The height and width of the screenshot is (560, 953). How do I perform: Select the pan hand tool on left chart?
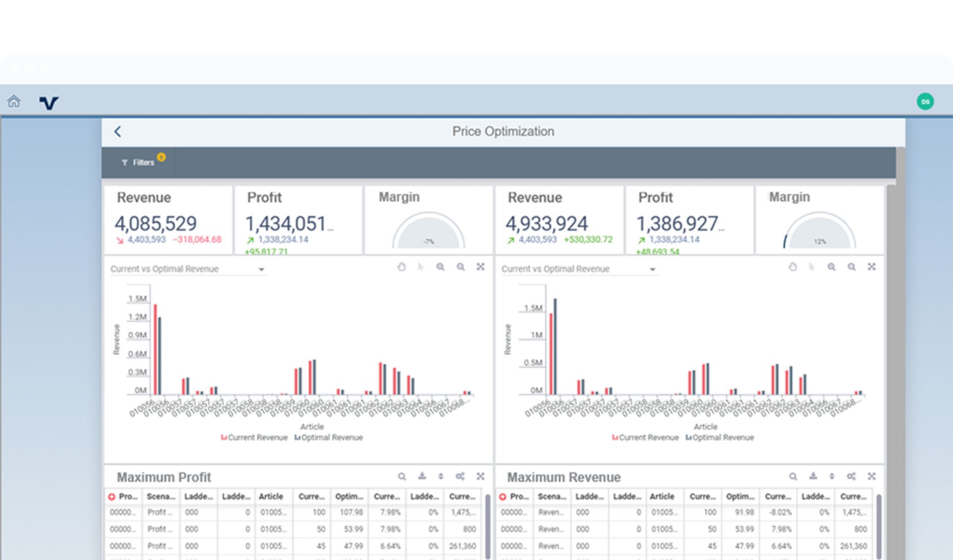pos(402,267)
